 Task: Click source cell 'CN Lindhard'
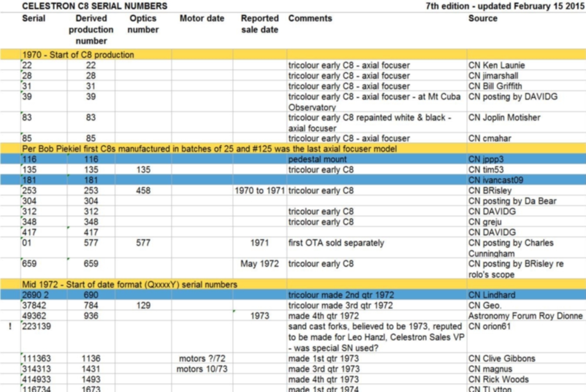[x=492, y=295]
